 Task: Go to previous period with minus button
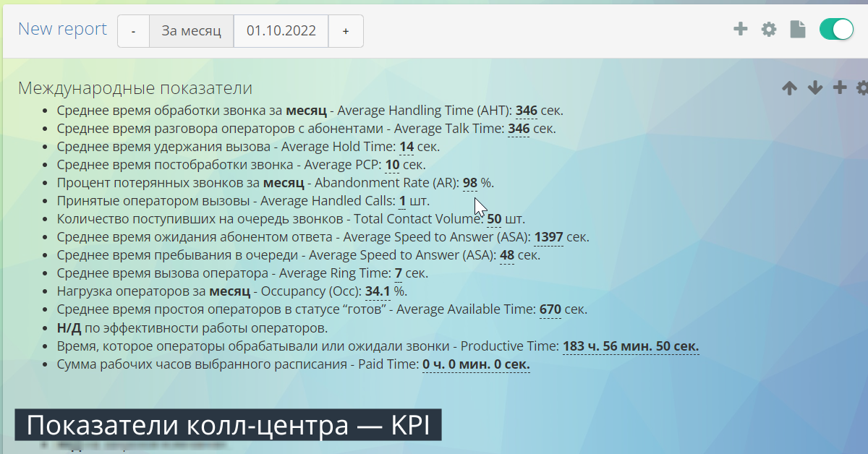(134, 31)
